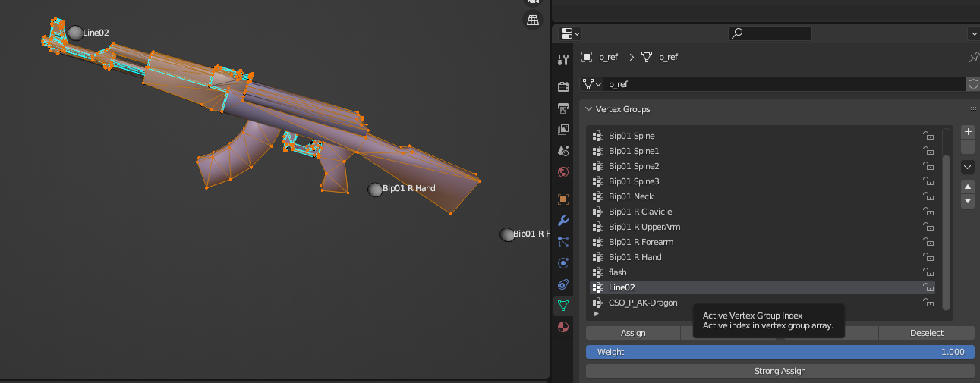This screenshot has height=383, width=980.
Task: Switch to Output properties tab
Action: click(563, 108)
